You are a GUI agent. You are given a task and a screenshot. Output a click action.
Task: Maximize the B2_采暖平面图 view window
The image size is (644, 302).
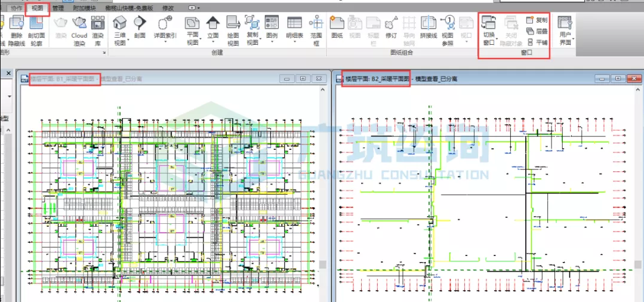(x=618, y=79)
